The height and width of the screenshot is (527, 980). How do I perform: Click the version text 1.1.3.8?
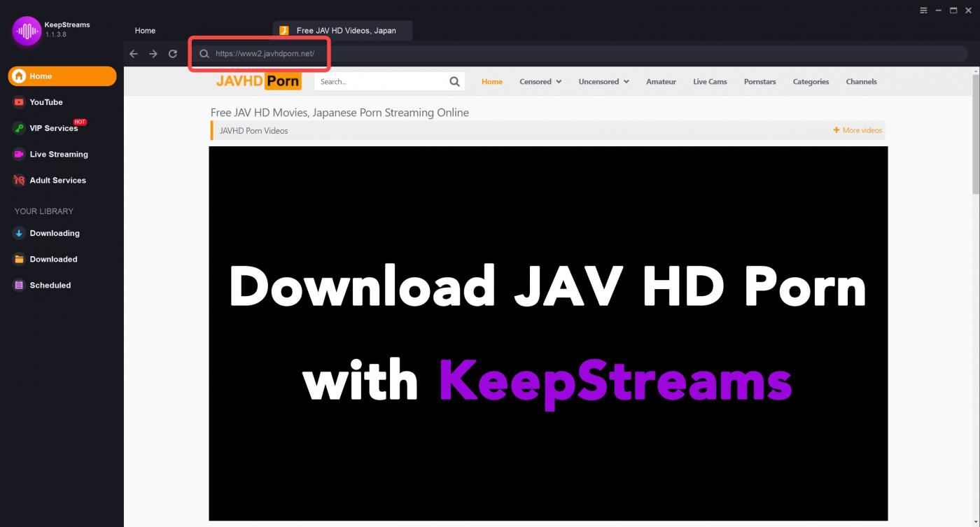pos(56,34)
